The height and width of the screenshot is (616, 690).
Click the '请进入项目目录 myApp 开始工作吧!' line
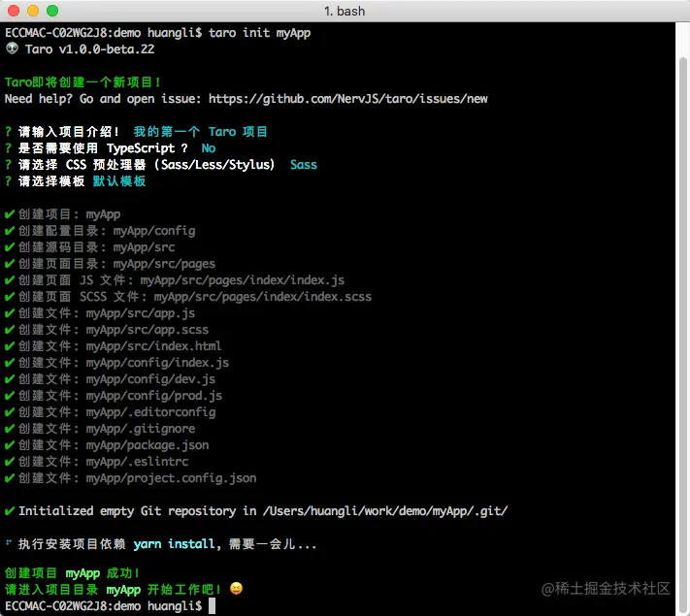point(114,590)
